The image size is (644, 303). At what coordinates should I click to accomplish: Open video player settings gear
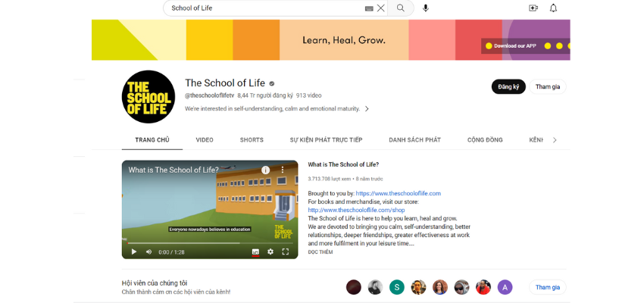click(x=270, y=251)
